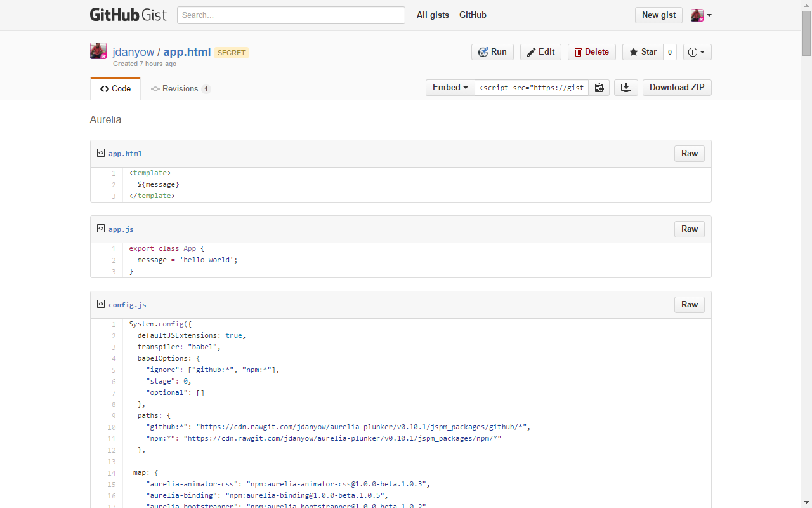Viewport: 812px width, 508px height.
Task: Focus the gist search field
Action: coord(291,15)
